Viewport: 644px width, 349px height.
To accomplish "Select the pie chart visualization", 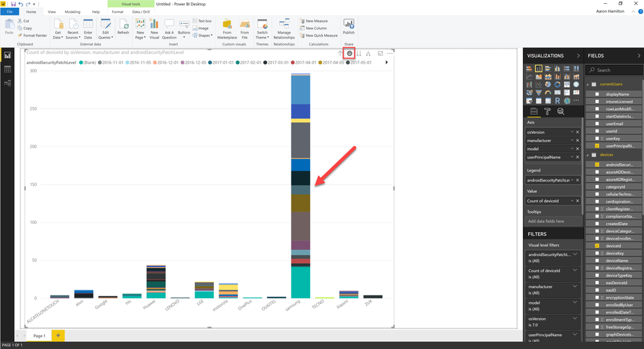I will pos(548,85).
